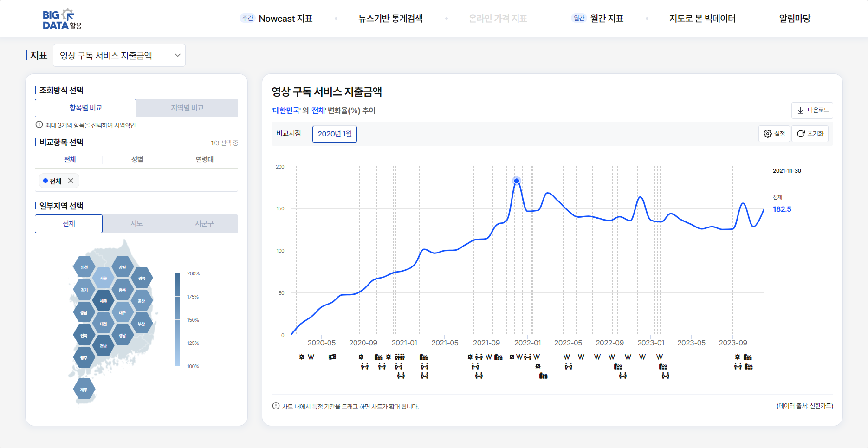Click the info icon beside the drag-to-zoom hint
868x448 pixels.
pyautogui.click(x=276, y=406)
